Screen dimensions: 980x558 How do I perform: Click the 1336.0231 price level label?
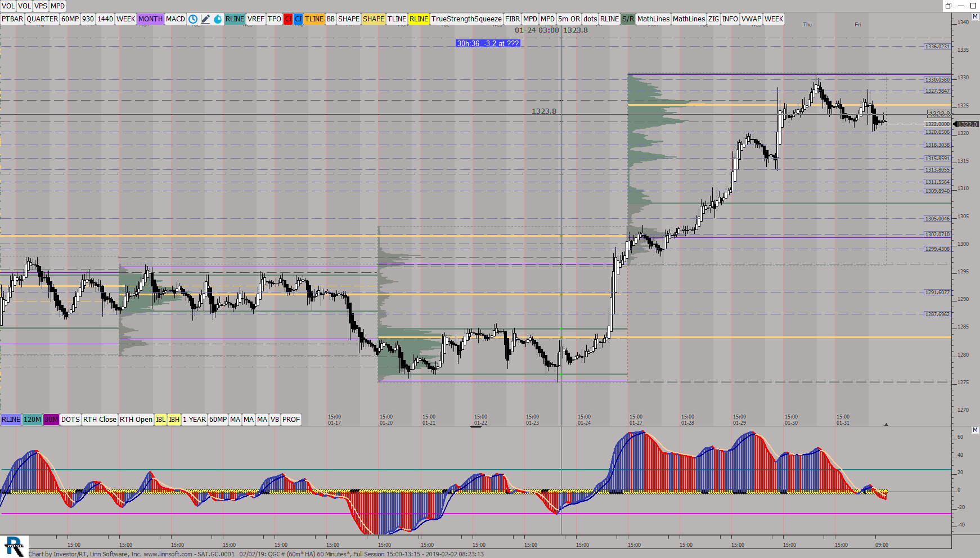(937, 47)
